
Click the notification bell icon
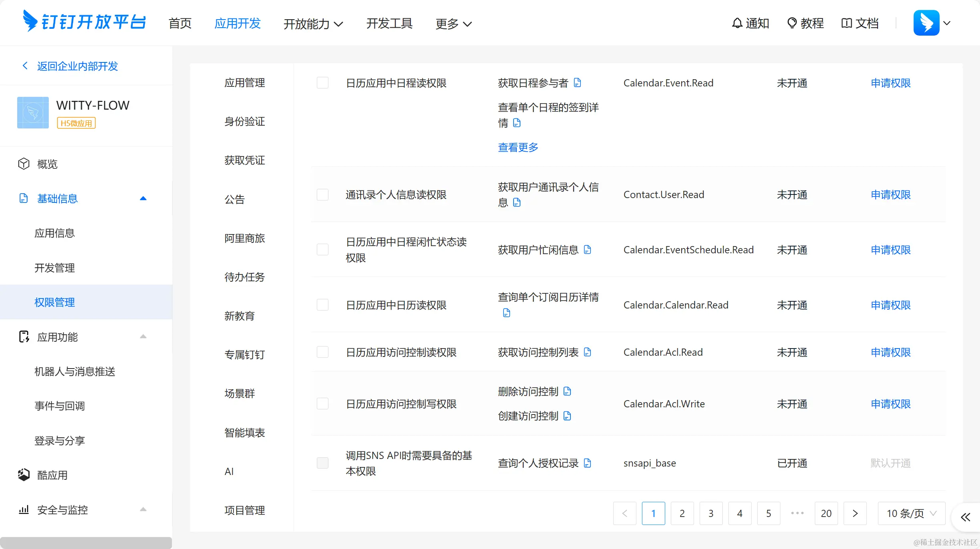(737, 23)
